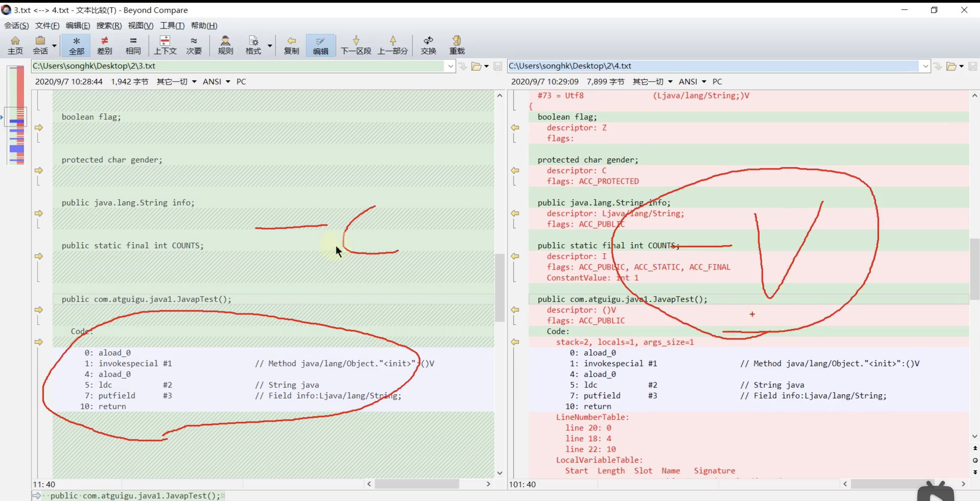The height and width of the screenshot is (501, 980).
Task: Expand the 会话 dropdown arrow
Action: click(x=54, y=45)
